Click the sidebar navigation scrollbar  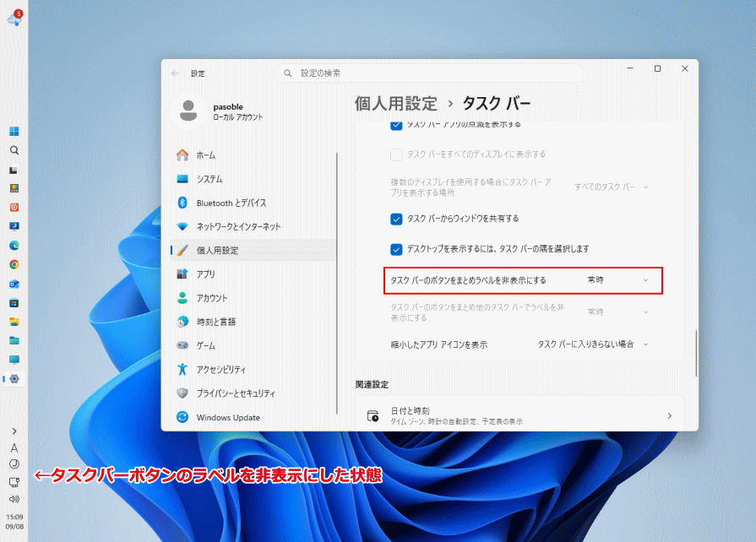click(x=336, y=284)
